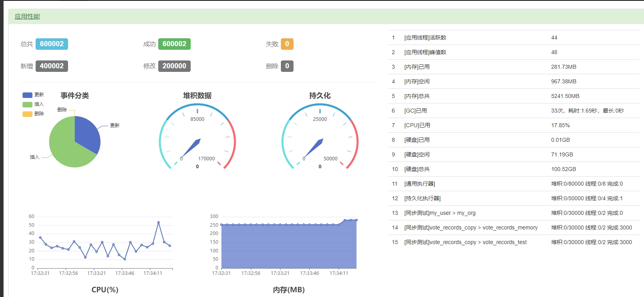Select the [GC]已用 row label
The height and width of the screenshot is (297, 644).
(x=415, y=111)
